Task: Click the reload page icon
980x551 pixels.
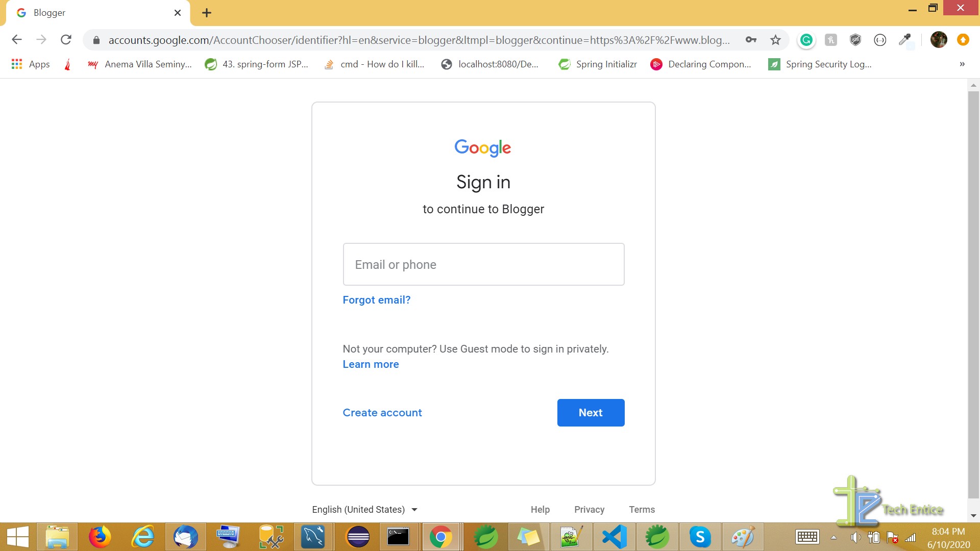Action: point(66,39)
